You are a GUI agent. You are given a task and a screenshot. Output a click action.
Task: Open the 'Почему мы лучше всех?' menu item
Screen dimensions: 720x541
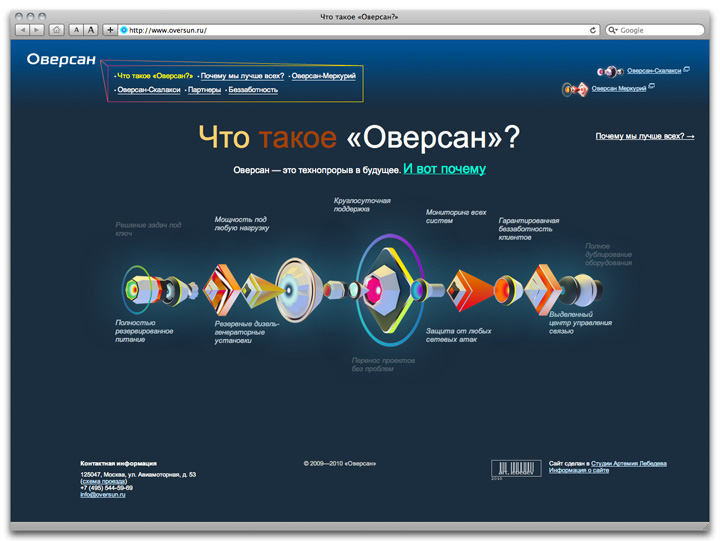point(242,76)
